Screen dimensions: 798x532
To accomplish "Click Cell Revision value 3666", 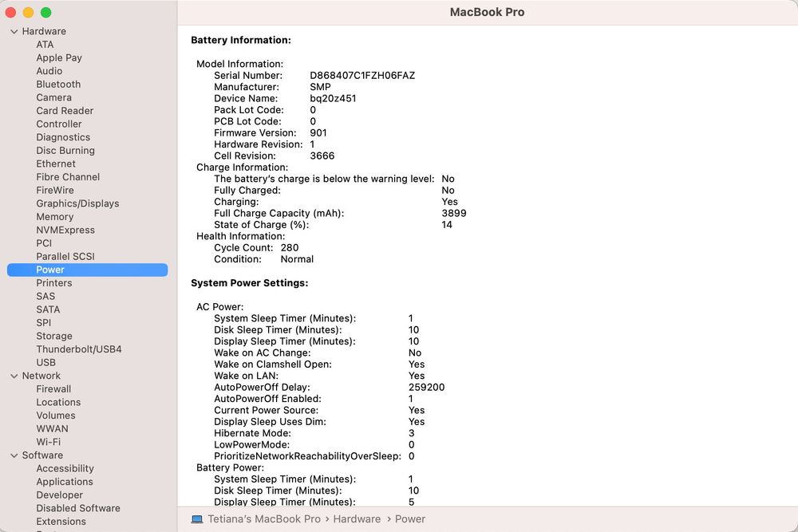I will point(322,156).
